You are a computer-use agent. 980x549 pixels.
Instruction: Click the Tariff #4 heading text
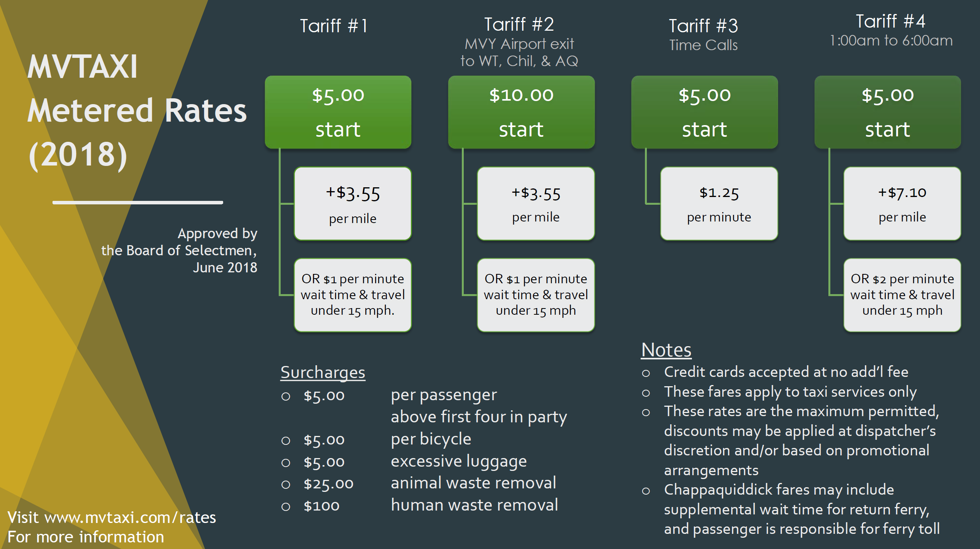[x=891, y=21]
